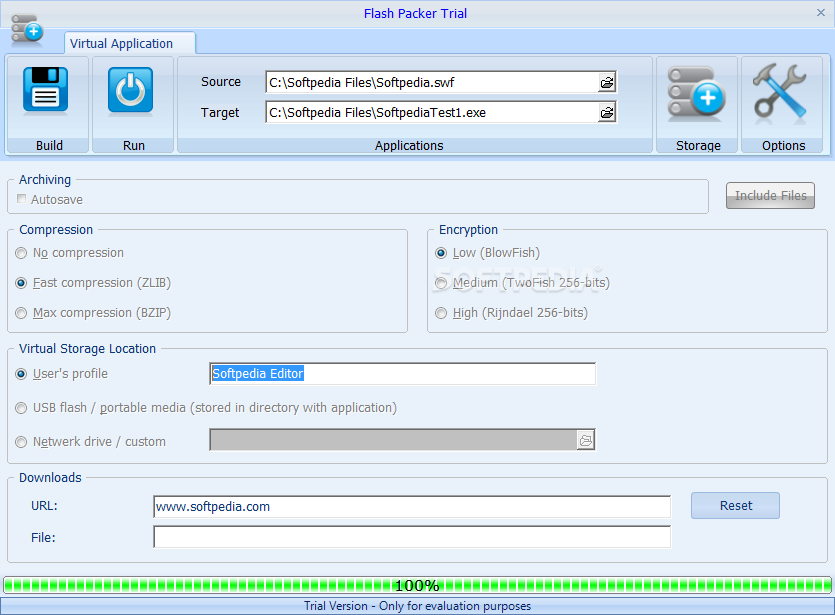This screenshot has height=615, width=835.
Task: Toggle the Autosave checkbox
Action: pyautogui.click(x=21, y=199)
